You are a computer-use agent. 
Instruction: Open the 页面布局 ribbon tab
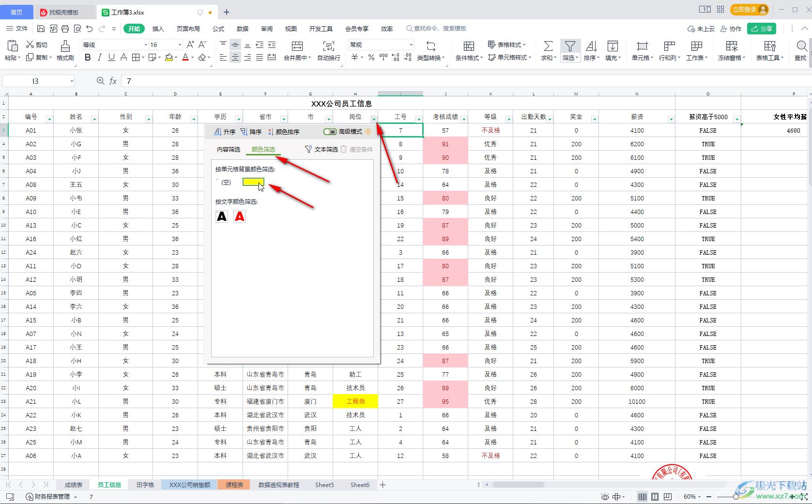pos(188,29)
